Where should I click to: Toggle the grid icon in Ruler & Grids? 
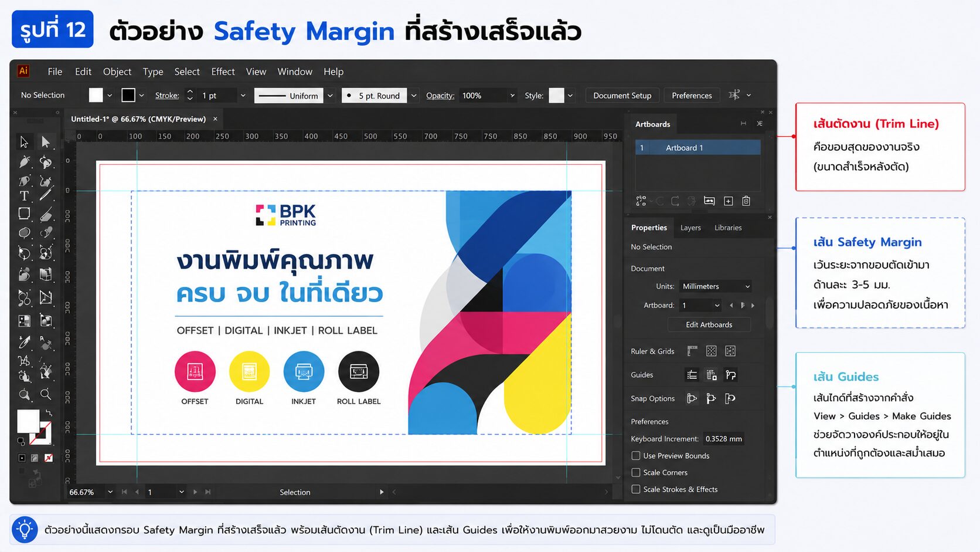pyautogui.click(x=712, y=351)
